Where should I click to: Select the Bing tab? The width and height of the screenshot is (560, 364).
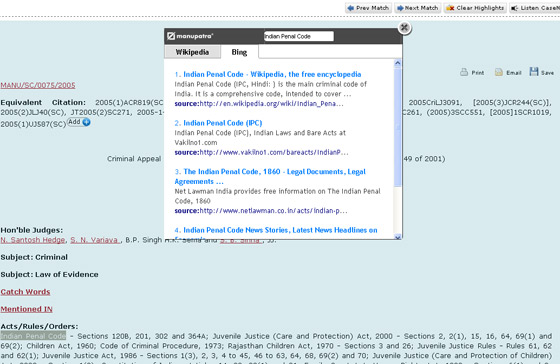click(x=239, y=52)
